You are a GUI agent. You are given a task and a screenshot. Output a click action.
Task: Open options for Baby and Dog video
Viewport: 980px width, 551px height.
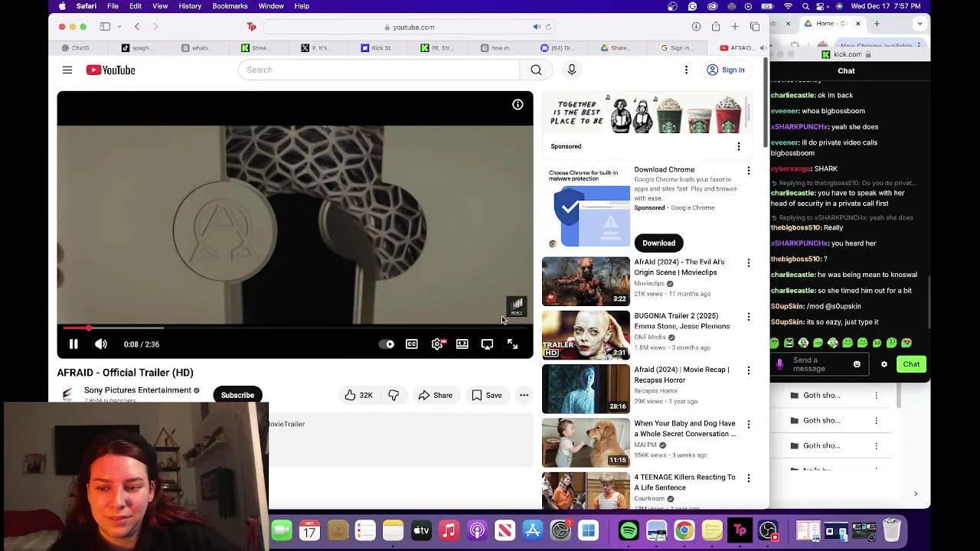pyautogui.click(x=749, y=424)
